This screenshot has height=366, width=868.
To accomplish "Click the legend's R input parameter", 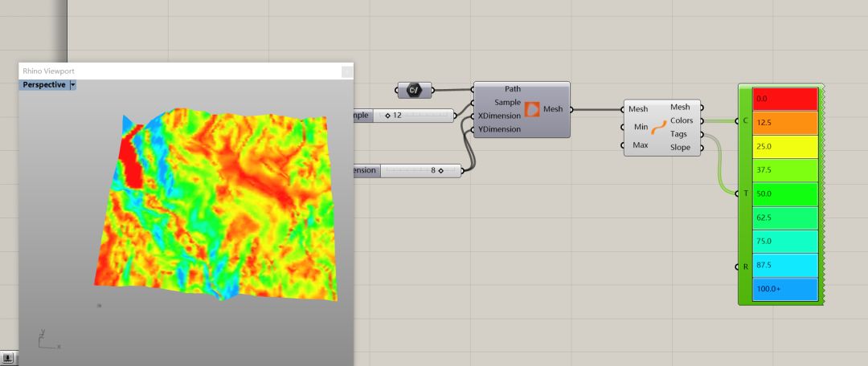I will pos(745,266).
